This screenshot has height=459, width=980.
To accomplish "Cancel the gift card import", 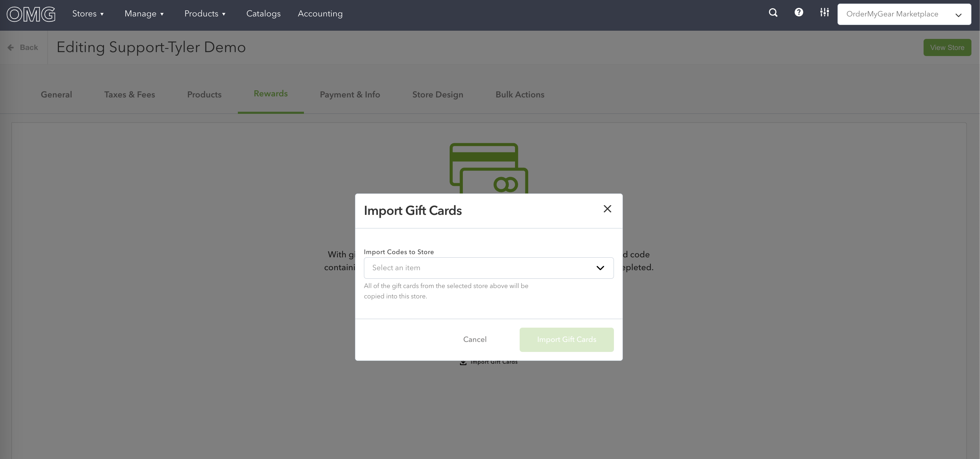I will pos(474,339).
